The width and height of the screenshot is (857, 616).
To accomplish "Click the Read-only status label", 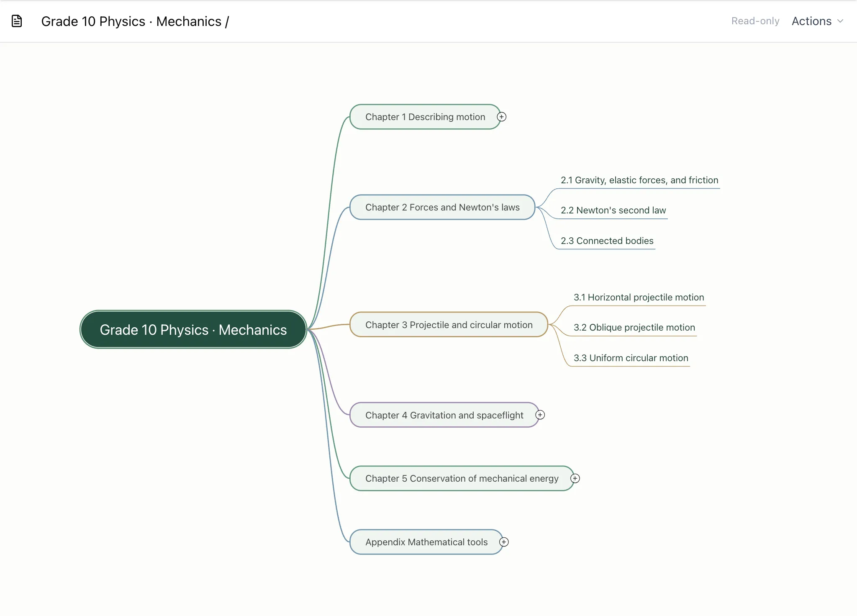I will [755, 21].
